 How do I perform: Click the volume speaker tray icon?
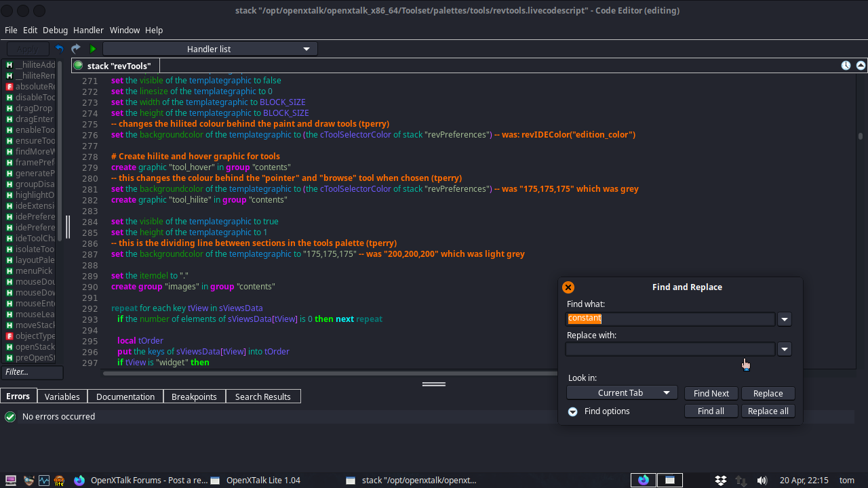762,480
